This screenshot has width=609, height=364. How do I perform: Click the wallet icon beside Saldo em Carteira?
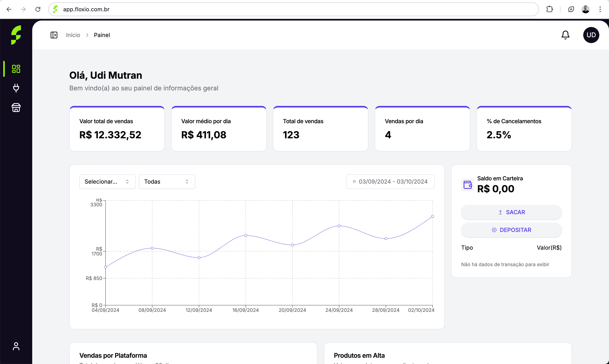(x=467, y=185)
